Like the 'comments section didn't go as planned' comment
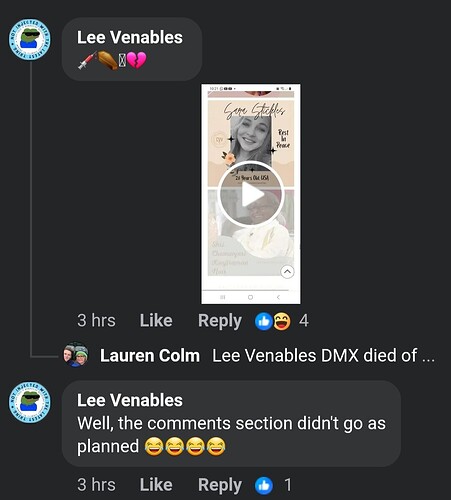The image size is (451, 500). pos(156,485)
